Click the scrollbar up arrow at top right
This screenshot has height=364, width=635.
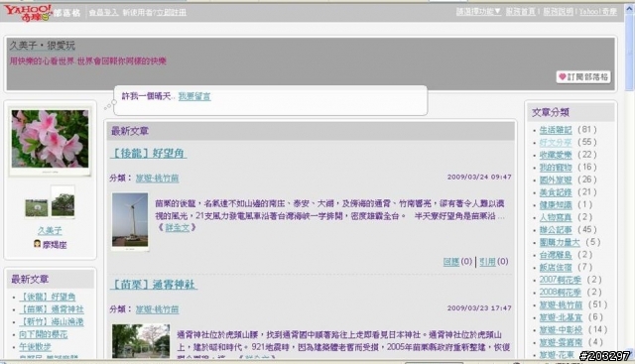(x=630, y=10)
